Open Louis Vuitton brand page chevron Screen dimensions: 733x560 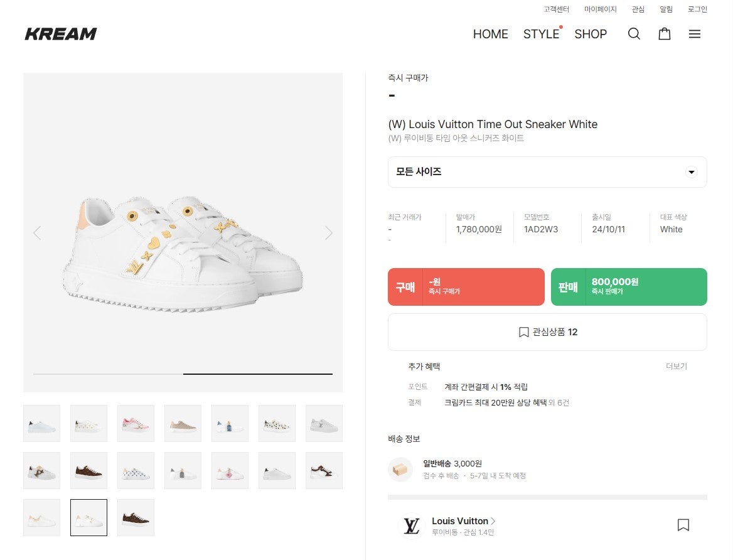pos(493,521)
